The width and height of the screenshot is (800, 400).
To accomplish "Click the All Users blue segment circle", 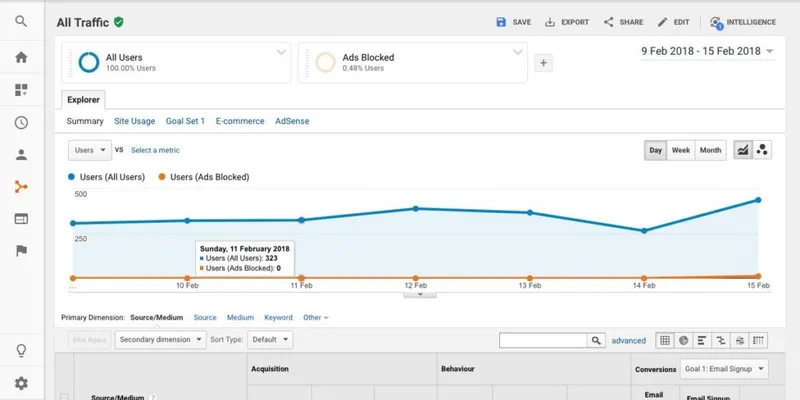I will (89, 62).
